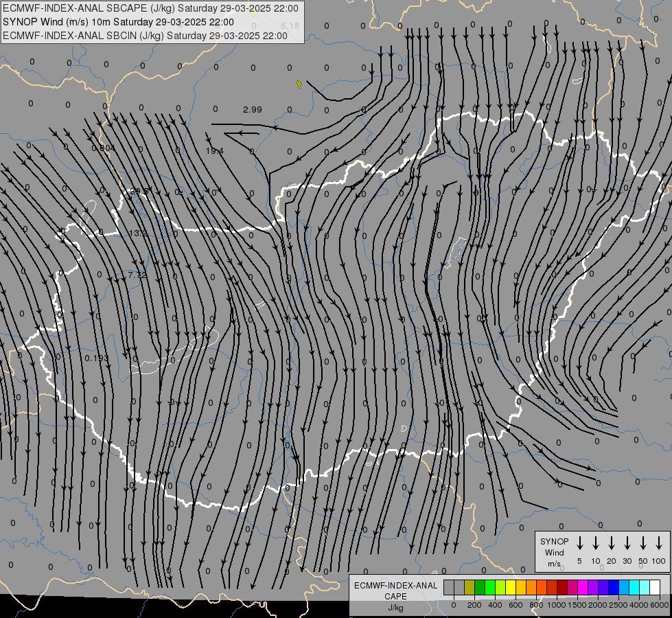This screenshot has height=618, width=672.
Task: Click the 200 tick label in CAPE legend
Action: [x=474, y=605]
